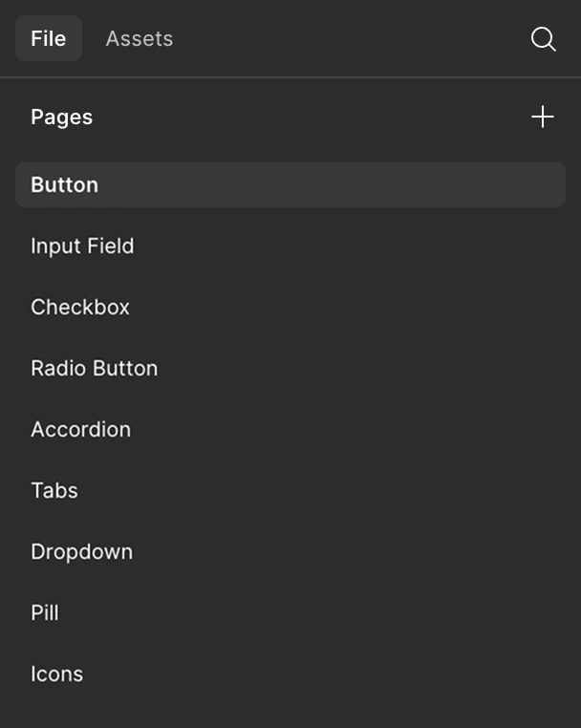Open the Dropdown page
This screenshot has width=581, height=728.
pyautogui.click(x=81, y=551)
